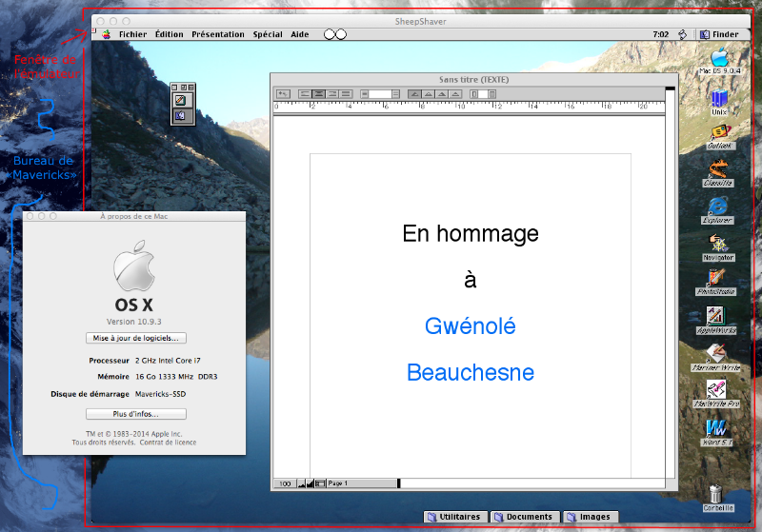Select the Mariner Write desktop icon
Screen dimensions: 762x532
tap(716, 358)
